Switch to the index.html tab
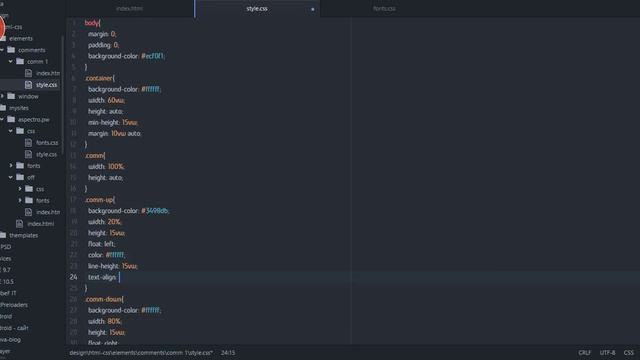The height and width of the screenshot is (360, 640). pyautogui.click(x=130, y=9)
